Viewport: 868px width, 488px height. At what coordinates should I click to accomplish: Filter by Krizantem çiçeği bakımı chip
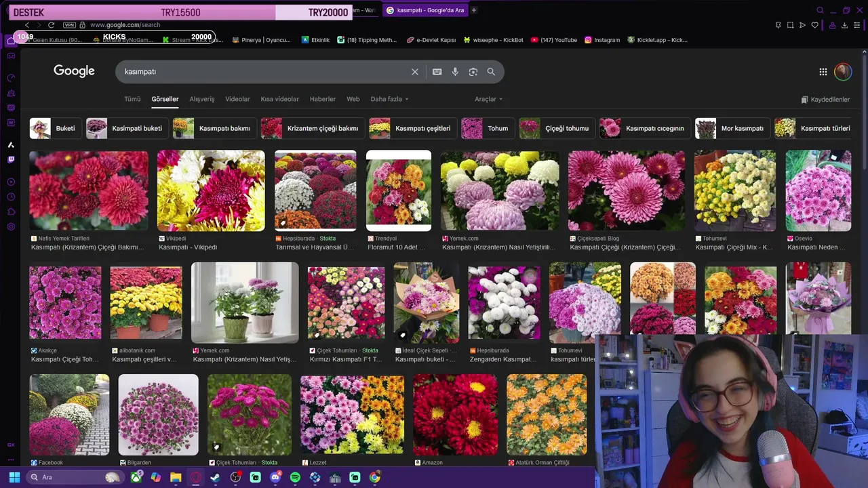[x=313, y=128]
